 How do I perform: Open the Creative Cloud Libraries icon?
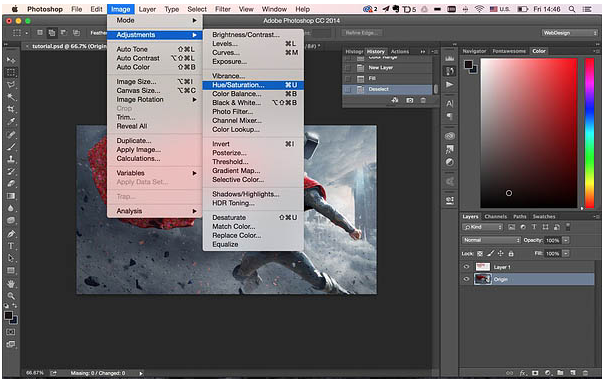click(x=450, y=136)
